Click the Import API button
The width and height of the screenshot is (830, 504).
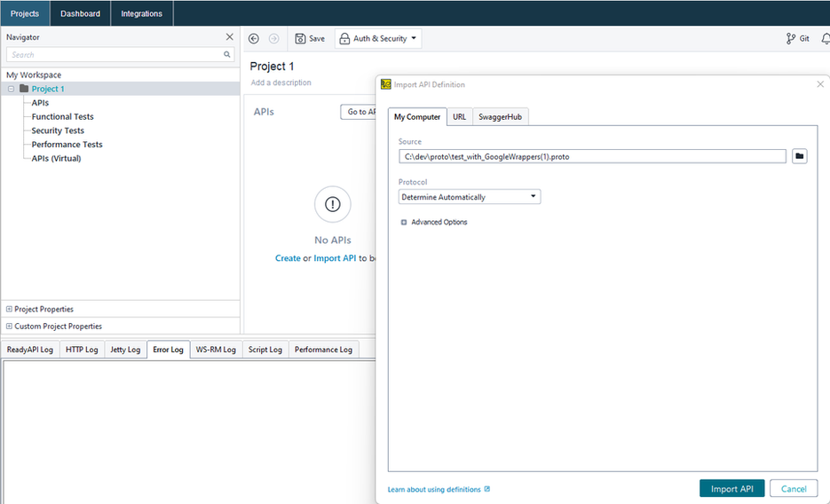pyautogui.click(x=731, y=489)
